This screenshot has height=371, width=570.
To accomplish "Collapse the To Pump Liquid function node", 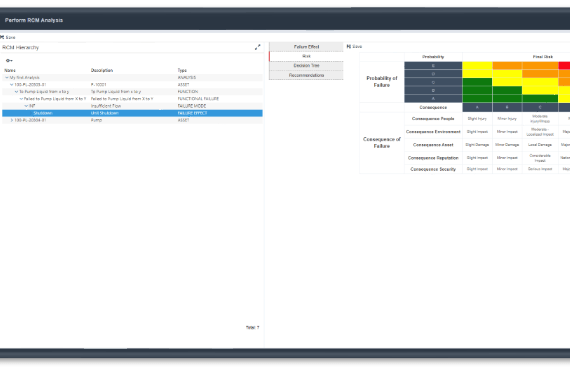I will pyautogui.click(x=16, y=92).
